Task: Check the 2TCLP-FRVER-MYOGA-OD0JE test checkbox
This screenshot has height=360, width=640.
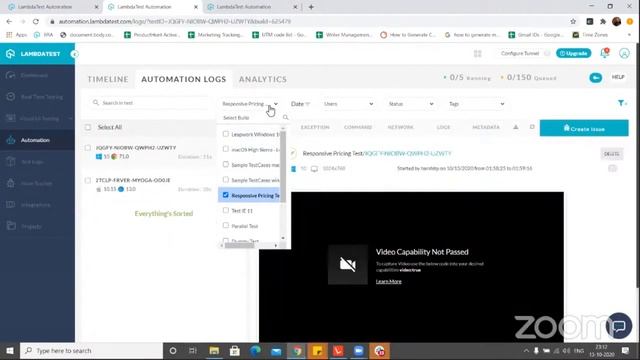Action: [x=88, y=180]
